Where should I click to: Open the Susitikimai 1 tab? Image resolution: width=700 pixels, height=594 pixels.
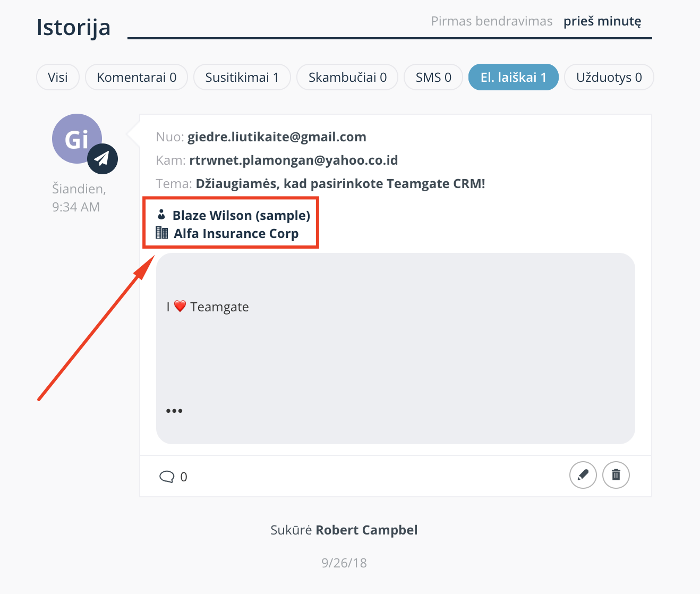click(x=242, y=78)
